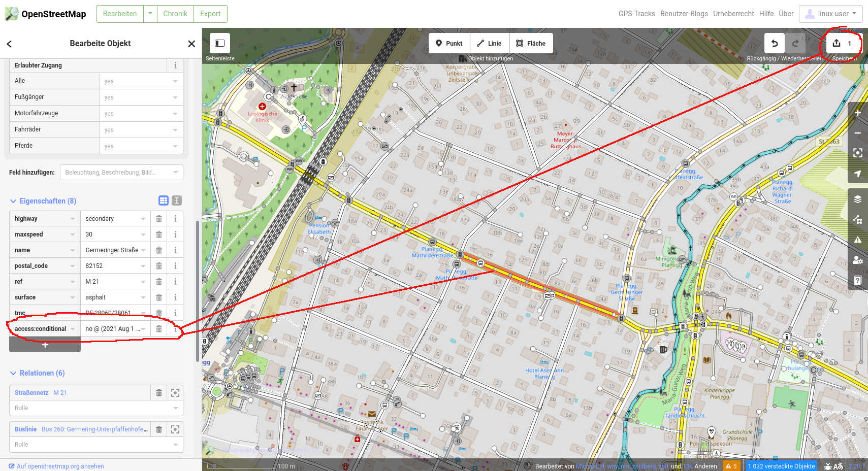Open Urheberrecht menu item
Image resolution: width=868 pixels, height=471 pixels.
[733, 14]
